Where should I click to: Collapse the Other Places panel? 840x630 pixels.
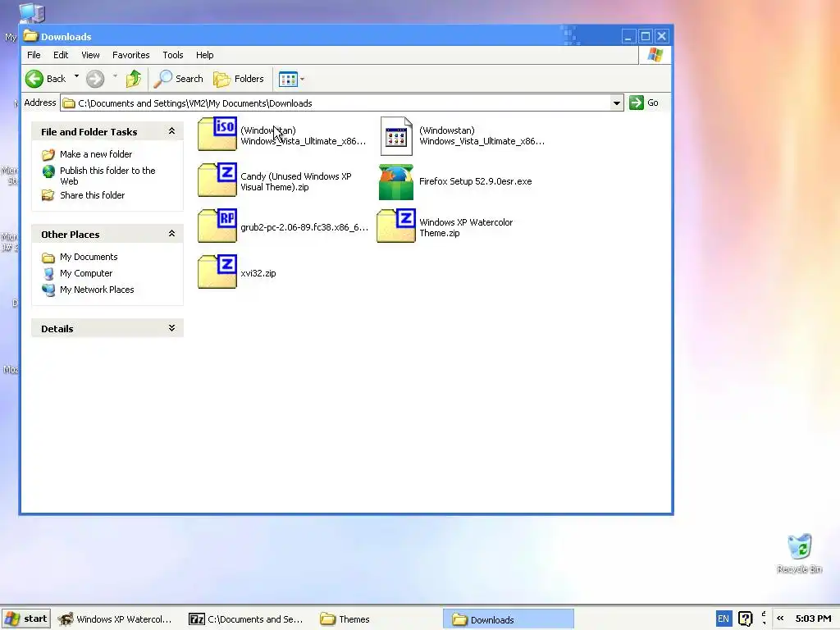(171, 234)
